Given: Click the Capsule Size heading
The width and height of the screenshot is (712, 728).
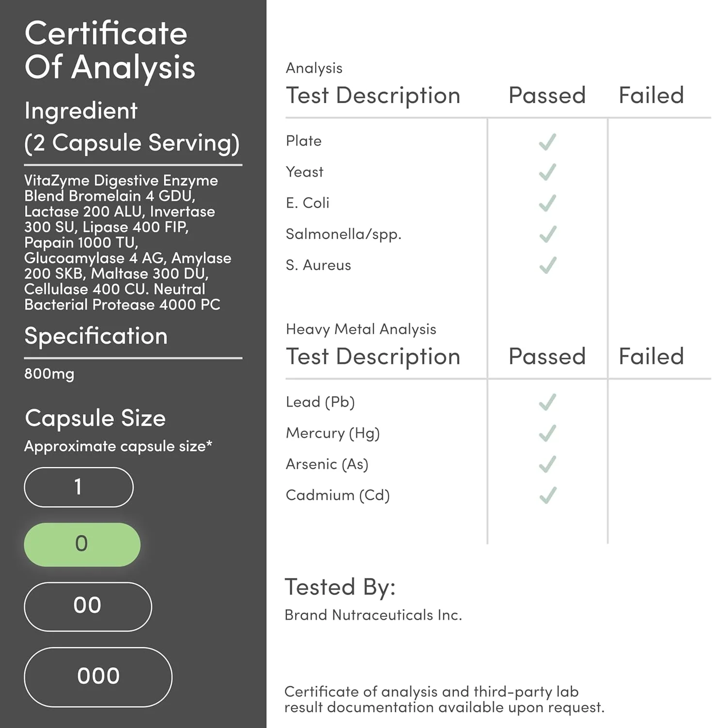Looking at the screenshot, I should pos(95,418).
